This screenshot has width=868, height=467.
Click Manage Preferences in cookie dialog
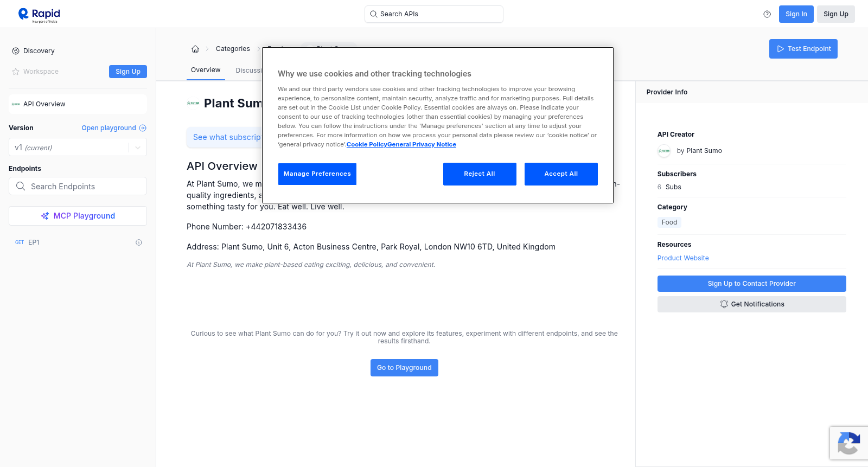317,174
